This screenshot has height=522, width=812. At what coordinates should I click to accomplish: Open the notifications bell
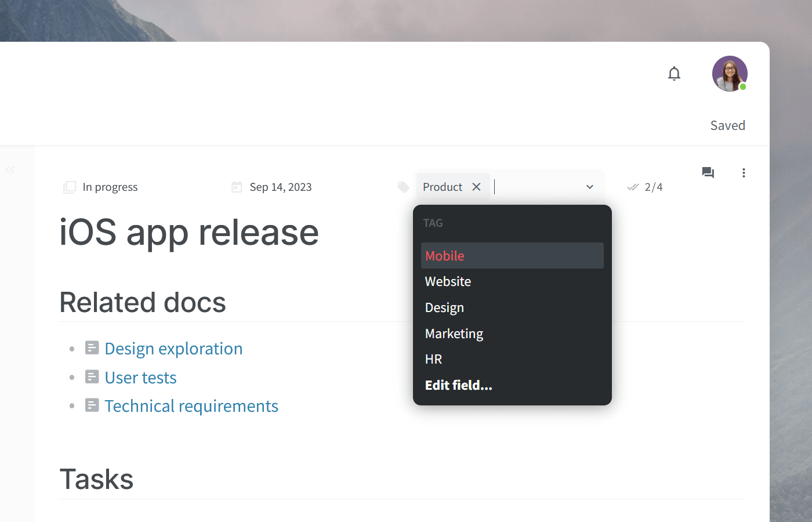tap(674, 74)
